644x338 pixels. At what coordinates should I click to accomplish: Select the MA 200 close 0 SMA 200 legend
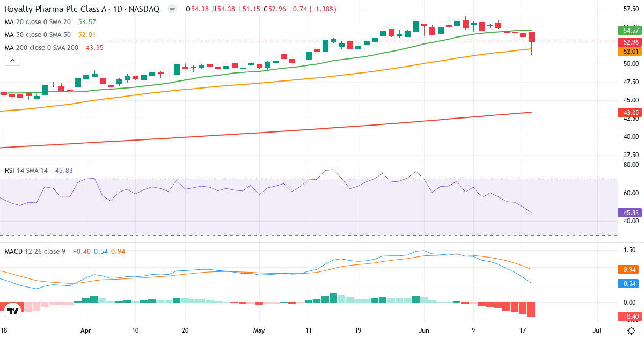(x=42, y=48)
